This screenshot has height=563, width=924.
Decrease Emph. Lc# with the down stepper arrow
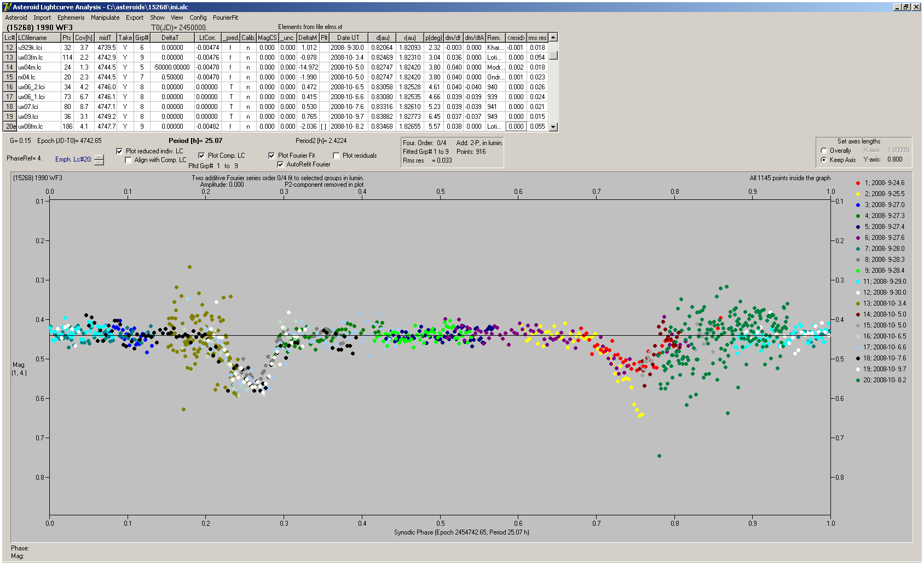99,162
